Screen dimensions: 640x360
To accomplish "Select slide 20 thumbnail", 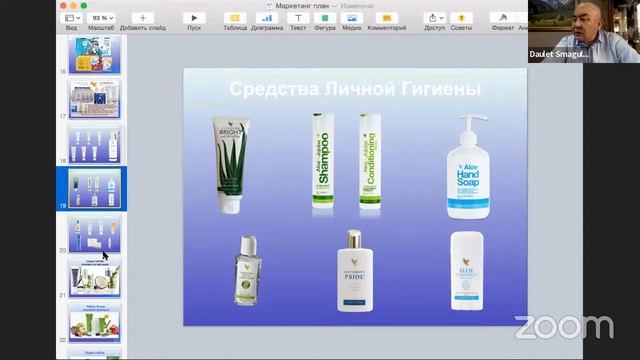I will pos(95,233).
